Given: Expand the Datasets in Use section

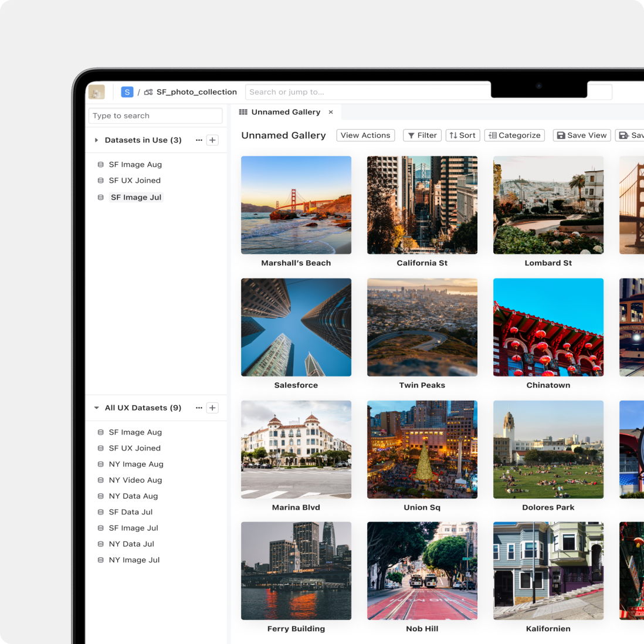Looking at the screenshot, I should pos(96,140).
